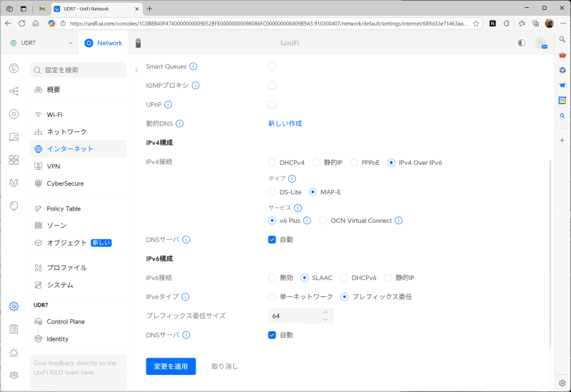Open the Admins people icon in left rail
The image size is (571, 392).
click(14, 375)
